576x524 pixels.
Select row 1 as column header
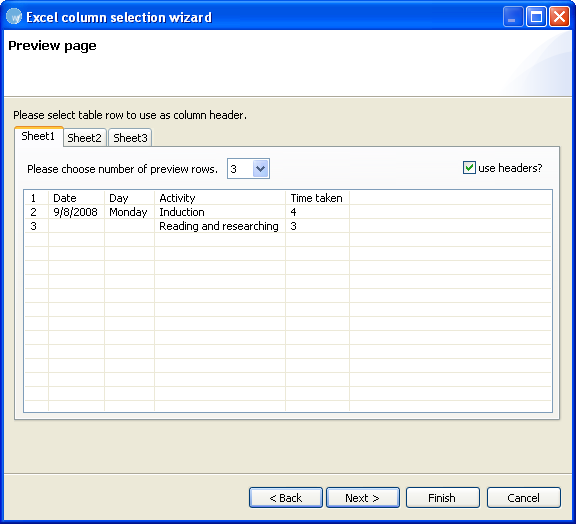(288, 198)
